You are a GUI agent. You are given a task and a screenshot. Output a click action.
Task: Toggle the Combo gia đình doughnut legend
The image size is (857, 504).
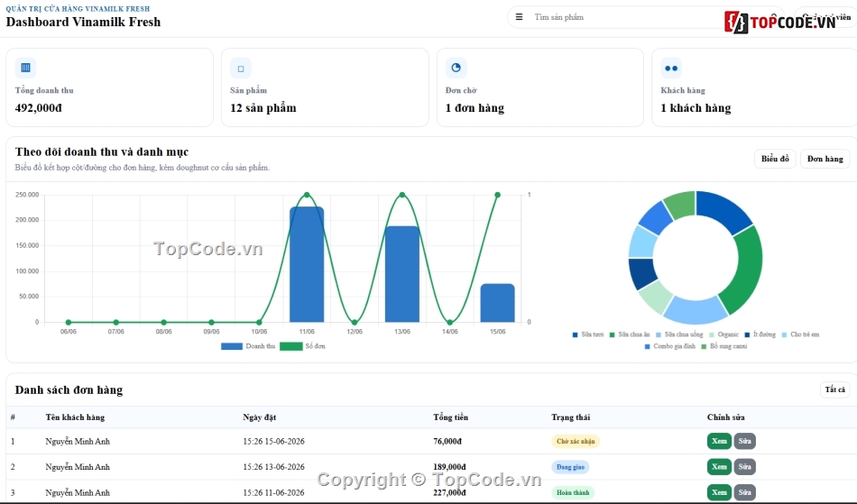pos(670,346)
